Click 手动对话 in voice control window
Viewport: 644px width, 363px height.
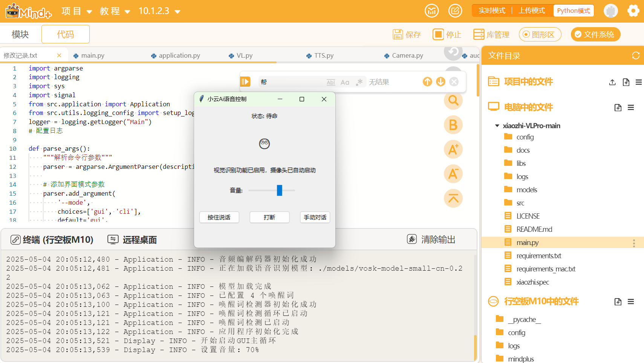pyautogui.click(x=315, y=217)
